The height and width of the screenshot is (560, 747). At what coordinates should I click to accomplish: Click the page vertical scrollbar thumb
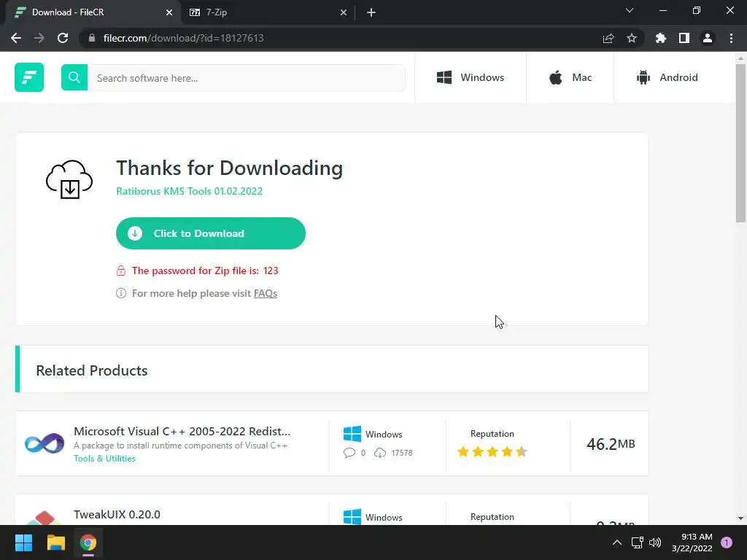tap(740, 143)
